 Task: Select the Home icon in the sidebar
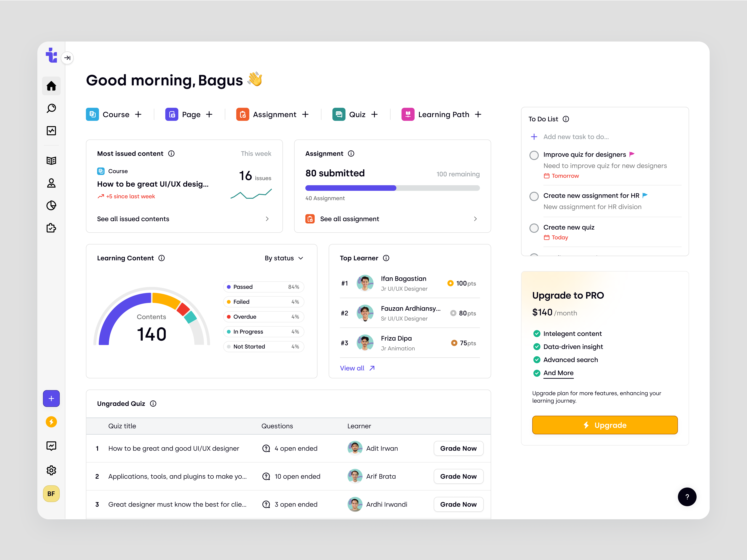(51, 86)
